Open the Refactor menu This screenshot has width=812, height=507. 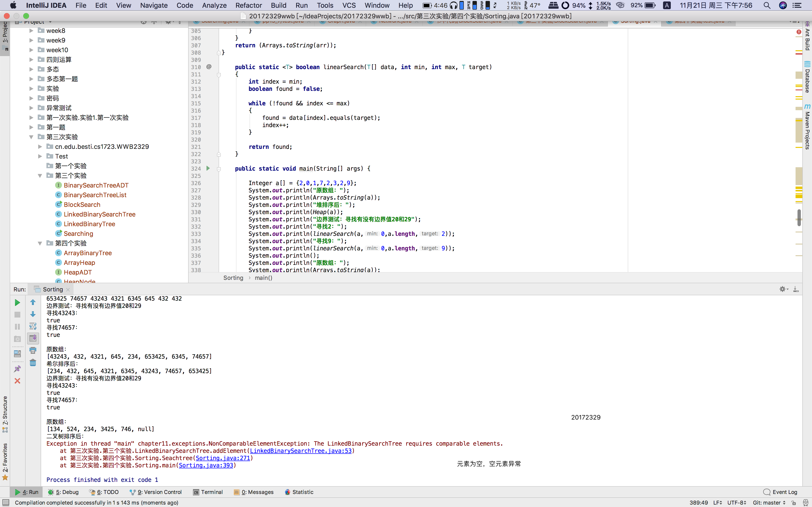[248, 5]
